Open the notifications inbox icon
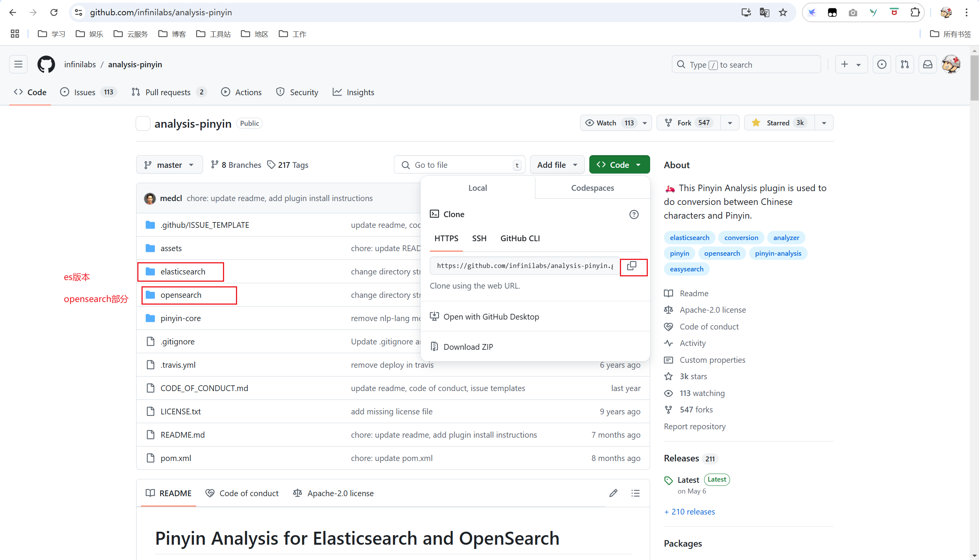979x560 pixels. pyautogui.click(x=927, y=64)
